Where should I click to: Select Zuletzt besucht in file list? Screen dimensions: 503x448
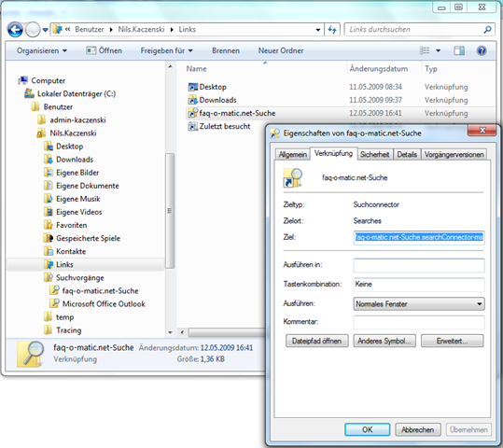[219, 126]
